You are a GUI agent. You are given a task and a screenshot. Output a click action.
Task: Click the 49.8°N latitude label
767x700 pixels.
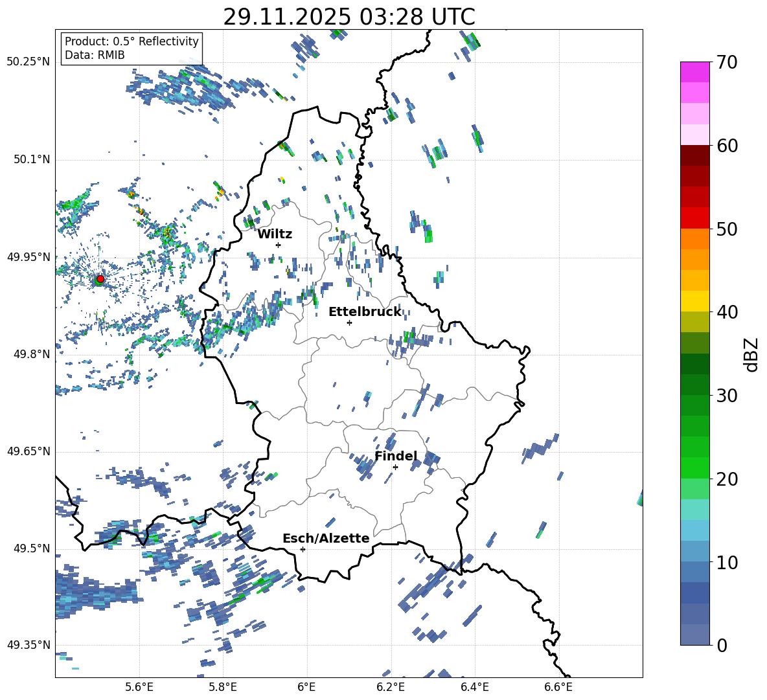[x=32, y=354]
